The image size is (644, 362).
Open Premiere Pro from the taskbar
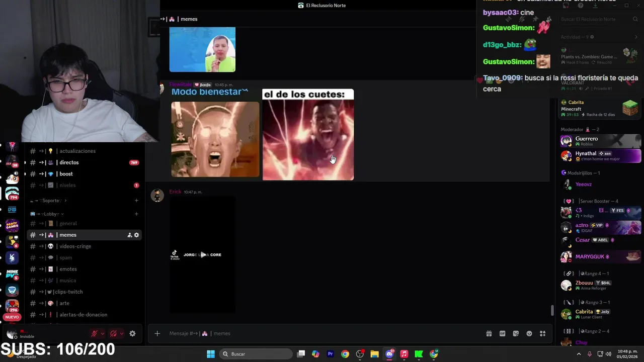pyautogui.click(x=330, y=354)
